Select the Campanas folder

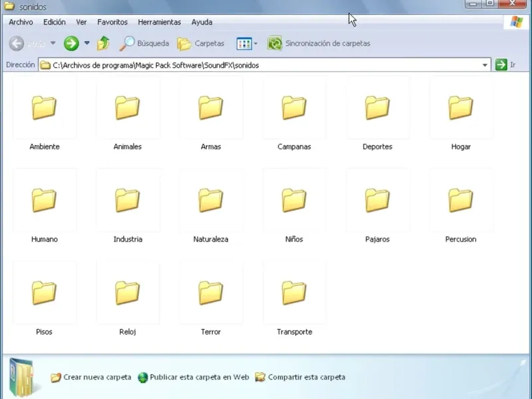coord(294,108)
